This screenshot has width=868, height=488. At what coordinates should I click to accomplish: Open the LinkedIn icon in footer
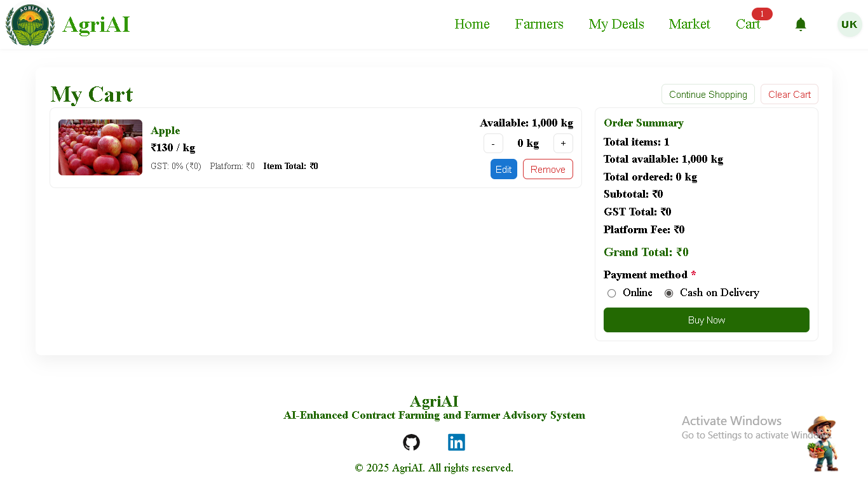(x=456, y=442)
